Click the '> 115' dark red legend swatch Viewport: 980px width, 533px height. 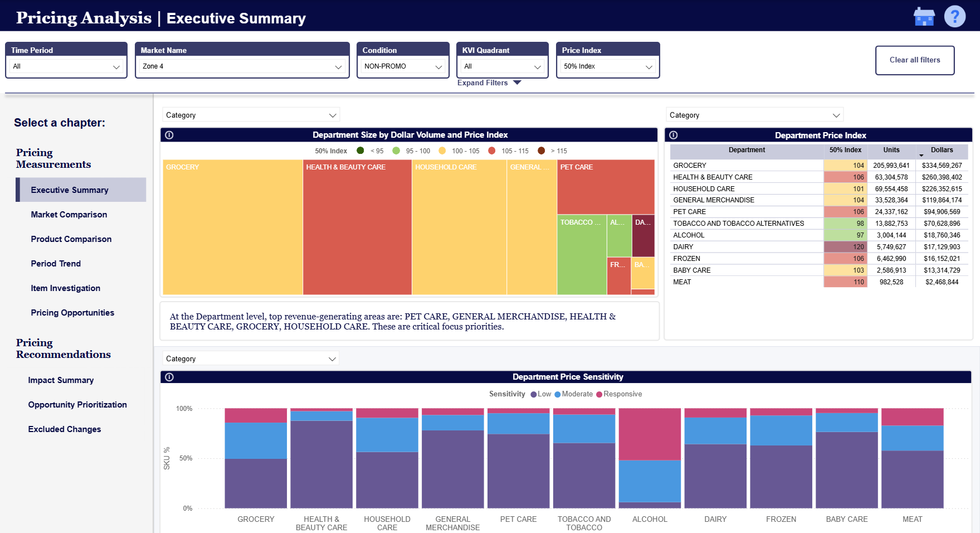point(542,151)
